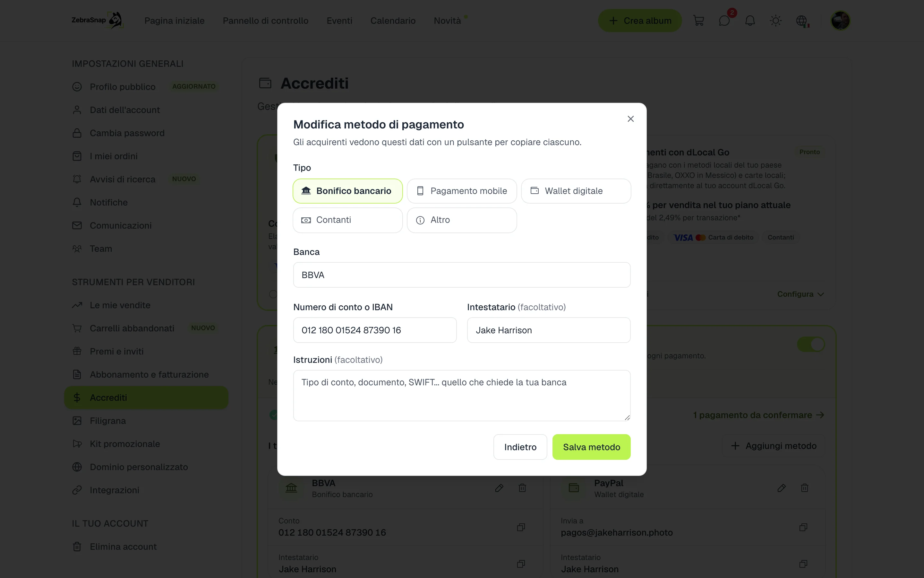924x578 pixels.
Task: Click the Numero di conto o IBAN field
Action: pos(374,330)
